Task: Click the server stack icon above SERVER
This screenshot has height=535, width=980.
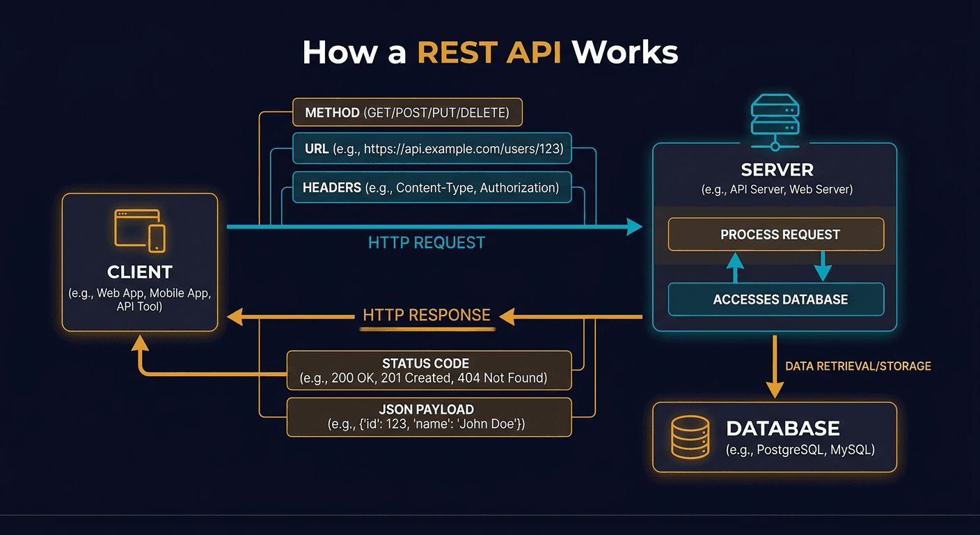Action: [x=775, y=115]
